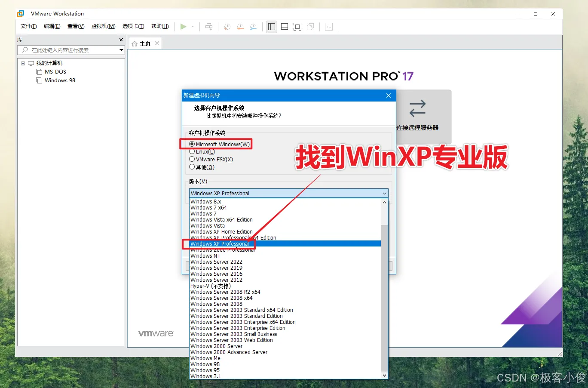Image resolution: width=588 pixels, height=388 pixels.
Task: Click the magnifier icon in the library search
Action: tap(25, 50)
